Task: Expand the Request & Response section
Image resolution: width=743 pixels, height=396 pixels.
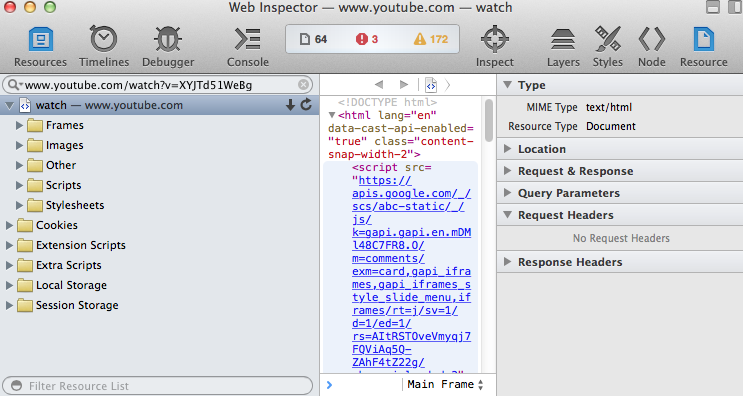Action: pyautogui.click(x=507, y=171)
